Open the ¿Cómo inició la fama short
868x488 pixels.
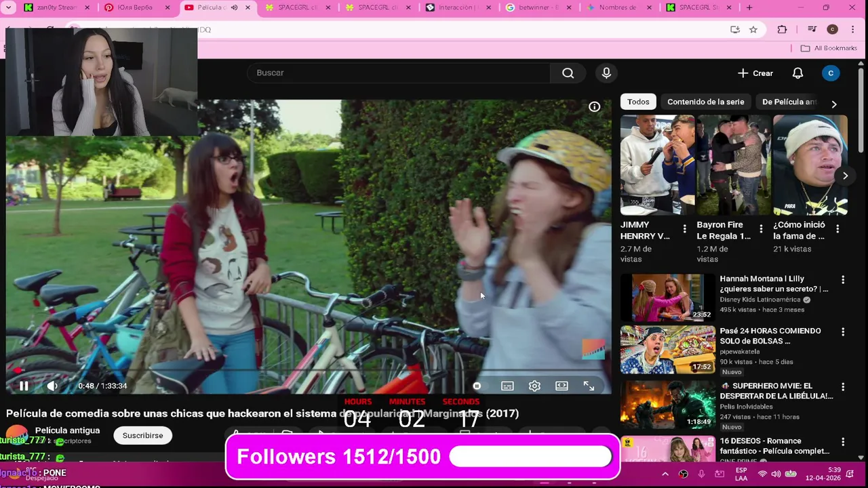[810, 165]
